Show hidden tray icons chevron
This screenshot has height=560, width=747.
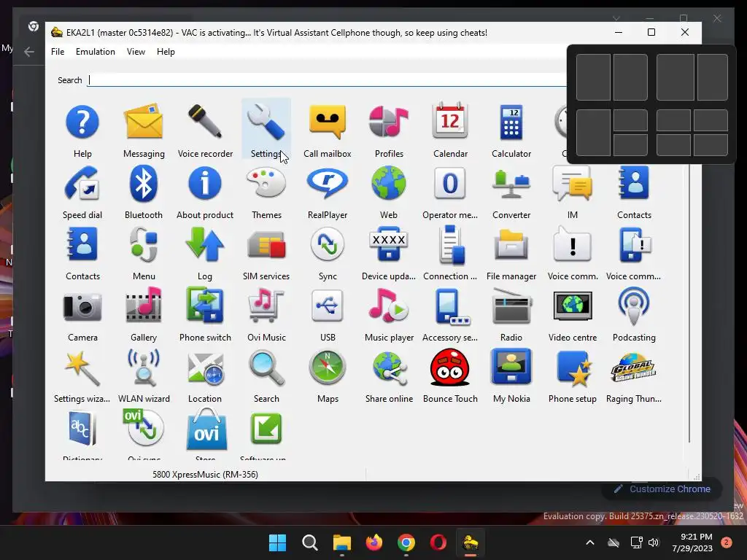tap(589, 542)
